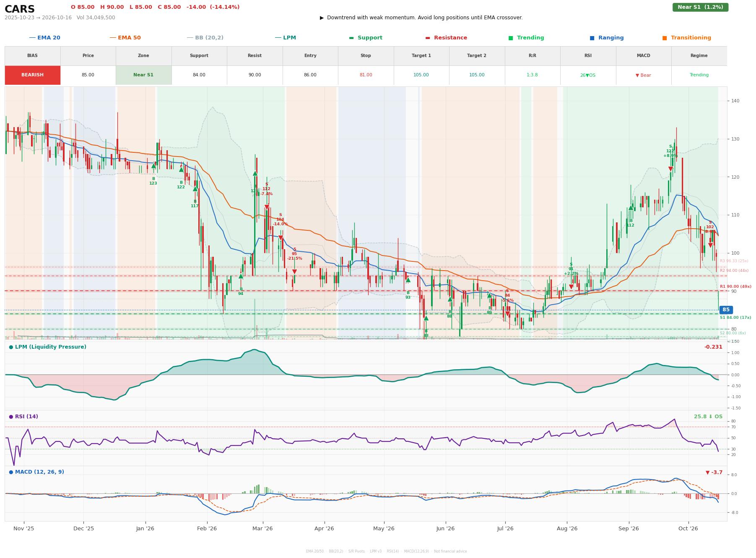Screen dimensions: 756x558
Task: Select the R:R column header
Action: (x=533, y=56)
